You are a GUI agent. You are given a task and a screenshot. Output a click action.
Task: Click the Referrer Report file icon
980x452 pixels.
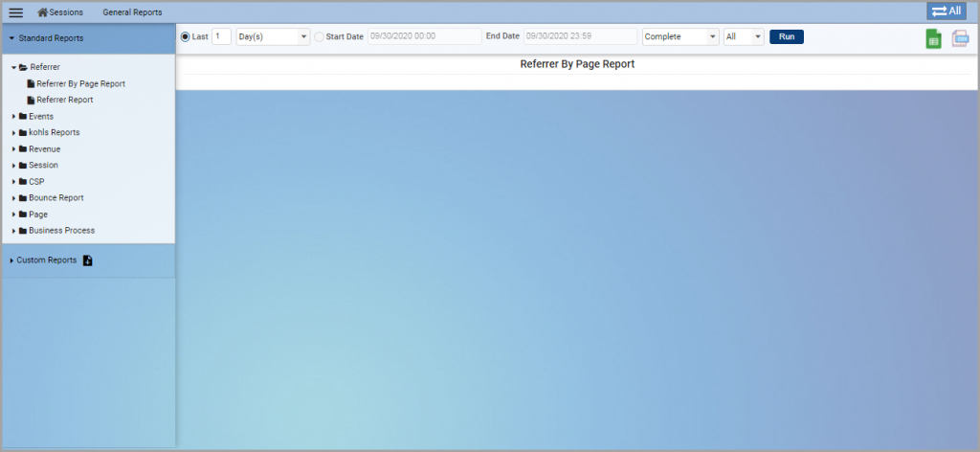[31, 100]
